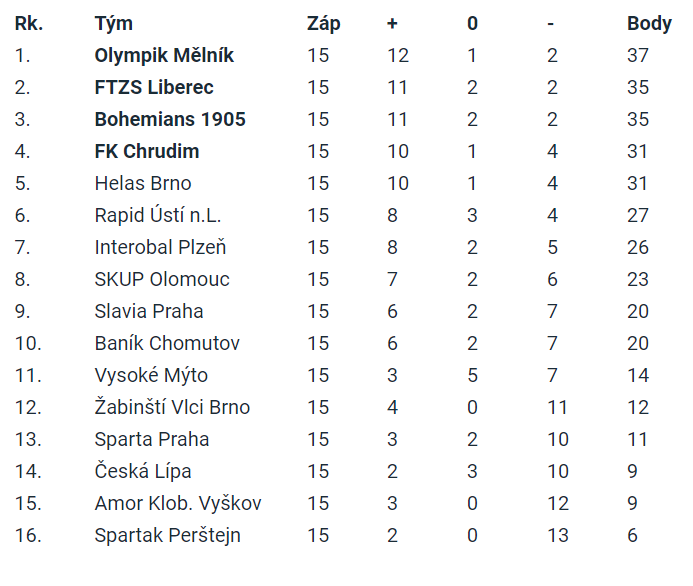The image size is (693, 586).
Task: Click the Záp column header
Action: coord(324,24)
